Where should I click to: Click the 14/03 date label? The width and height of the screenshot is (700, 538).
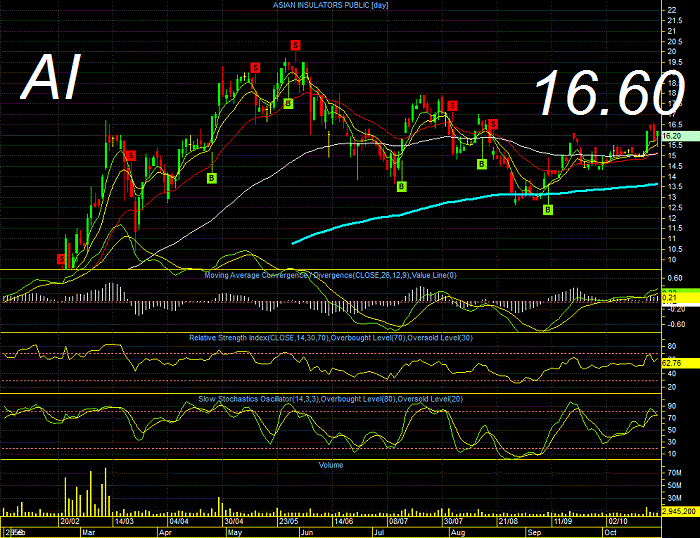[x=124, y=521]
